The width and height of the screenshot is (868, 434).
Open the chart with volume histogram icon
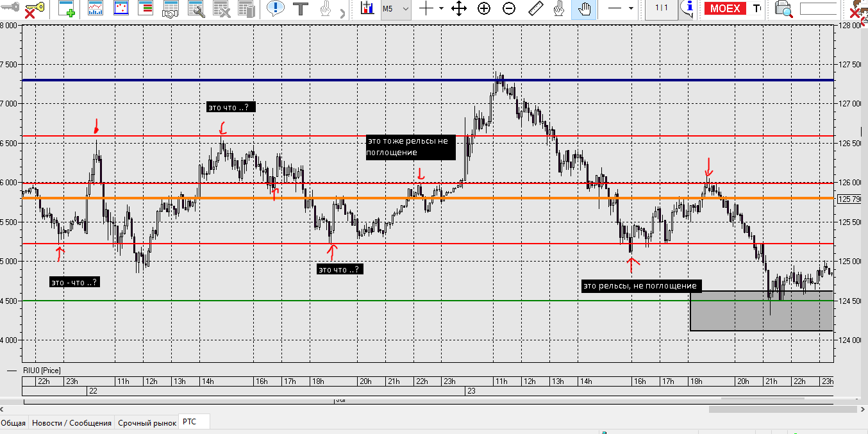(96, 9)
